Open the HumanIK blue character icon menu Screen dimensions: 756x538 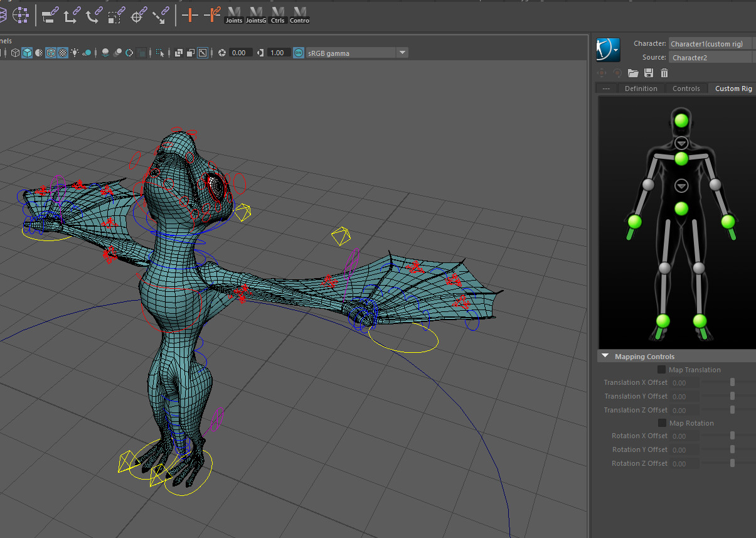607,50
